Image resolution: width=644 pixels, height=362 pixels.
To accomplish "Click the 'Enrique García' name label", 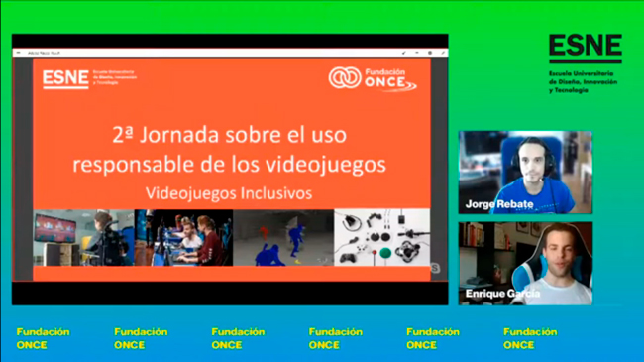I will [502, 294].
